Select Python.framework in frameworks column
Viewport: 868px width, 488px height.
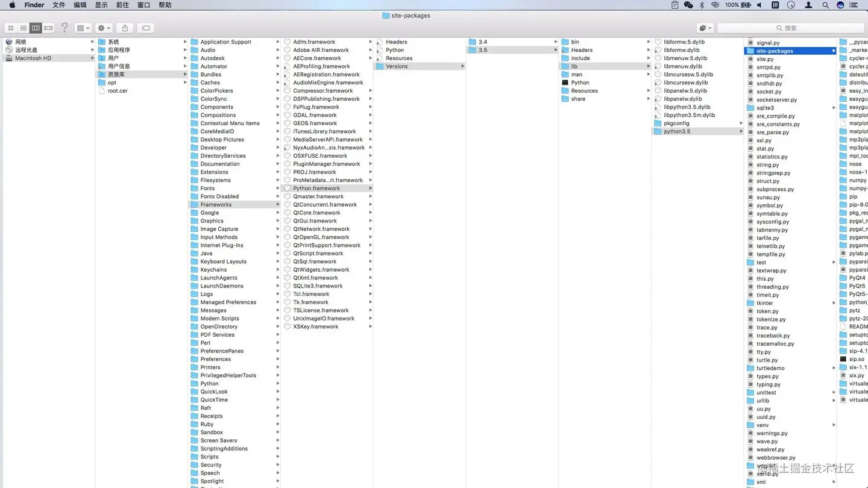click(328, 189)
